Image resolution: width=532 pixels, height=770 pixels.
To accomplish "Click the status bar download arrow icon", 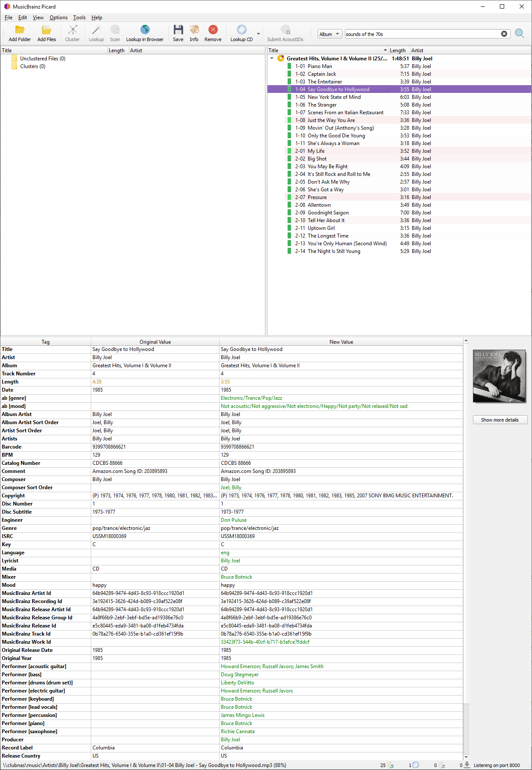I will point(467,764).
